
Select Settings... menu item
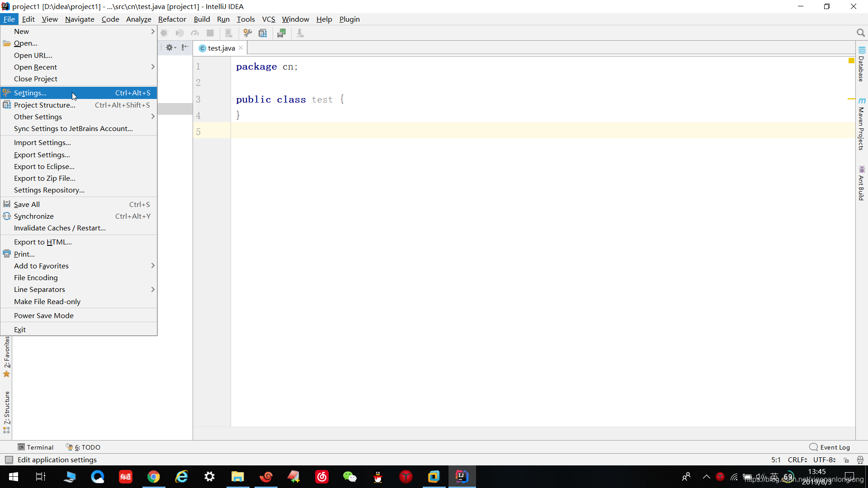pyautogui.click(x=79, y=93)
